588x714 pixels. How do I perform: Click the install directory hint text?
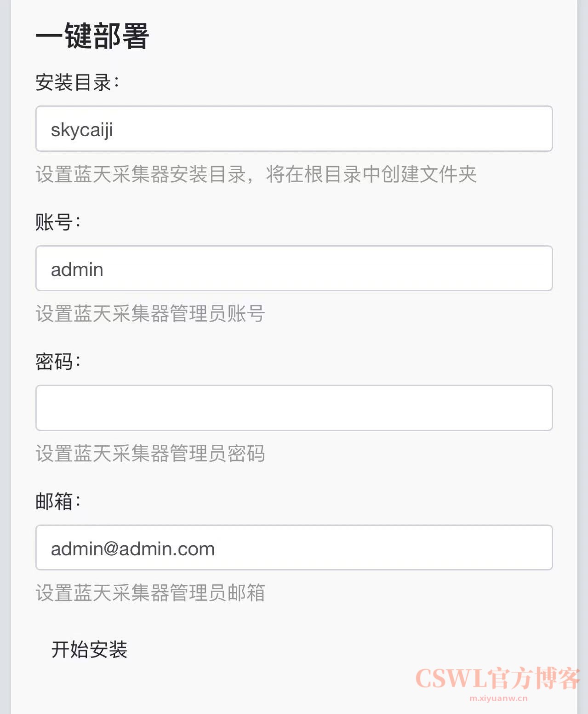pos(256,174)
